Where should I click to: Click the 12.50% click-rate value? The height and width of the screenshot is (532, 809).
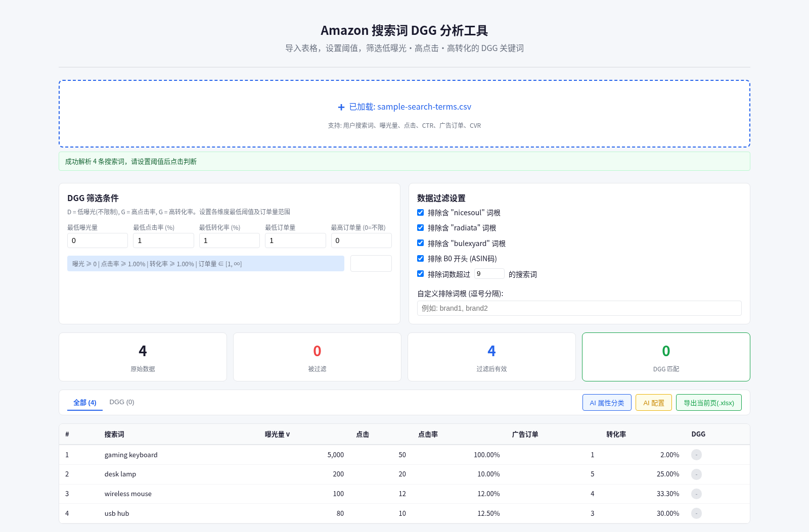click(488, 514)
